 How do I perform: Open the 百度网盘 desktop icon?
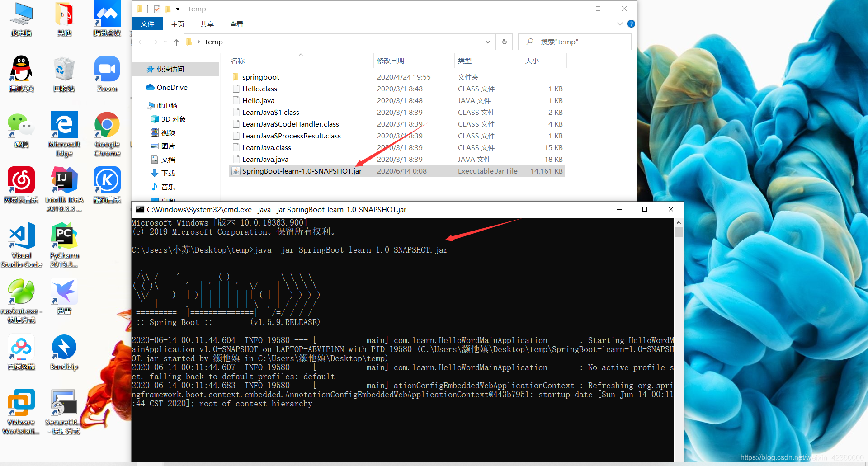(x=21, y=352)
